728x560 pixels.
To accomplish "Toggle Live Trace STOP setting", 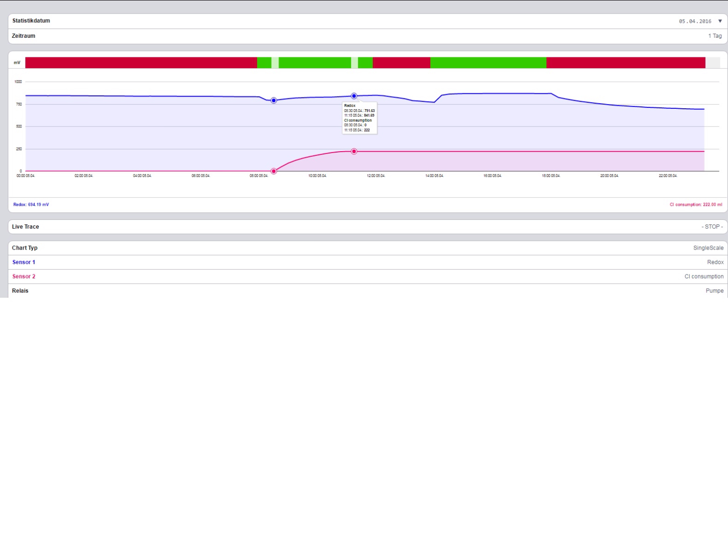I will (368, 227).
